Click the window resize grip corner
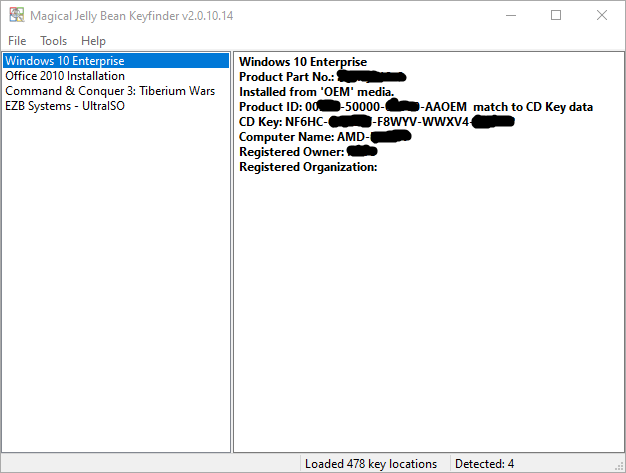The width and height of the screenshot is (626, 473). pyautogui.click(x=620, y=467)
